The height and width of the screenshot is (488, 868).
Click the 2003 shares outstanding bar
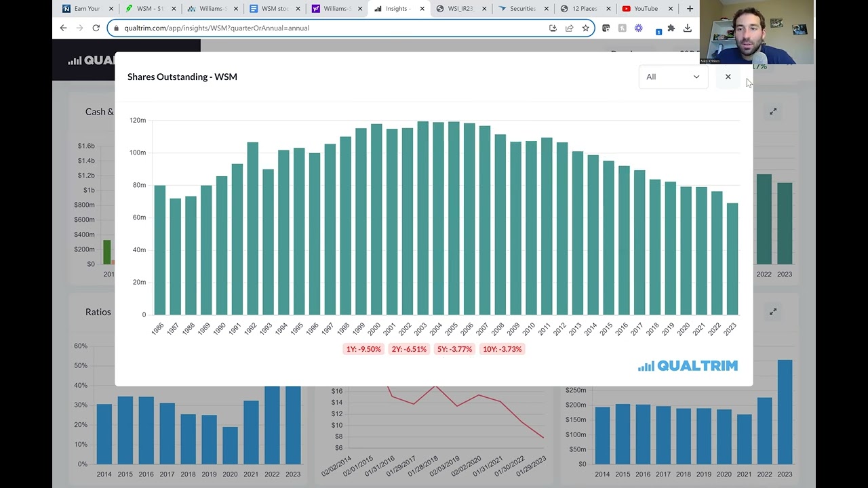click(422, 218)
